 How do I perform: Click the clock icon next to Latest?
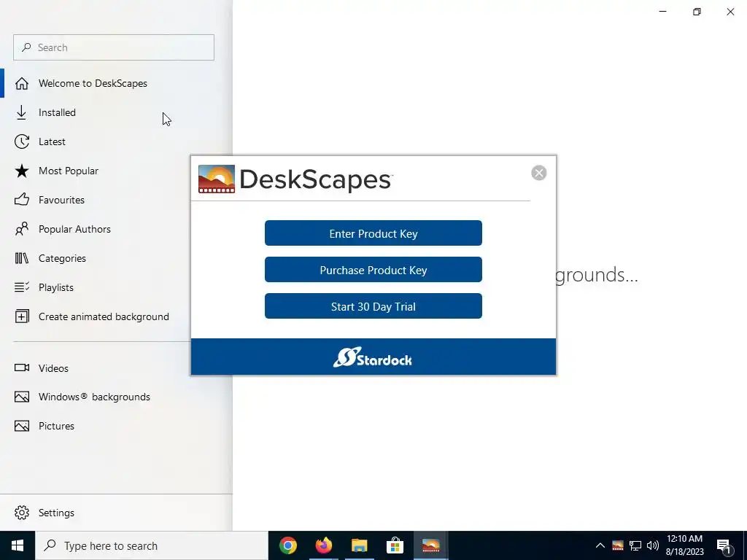click(x=21, y=141)
